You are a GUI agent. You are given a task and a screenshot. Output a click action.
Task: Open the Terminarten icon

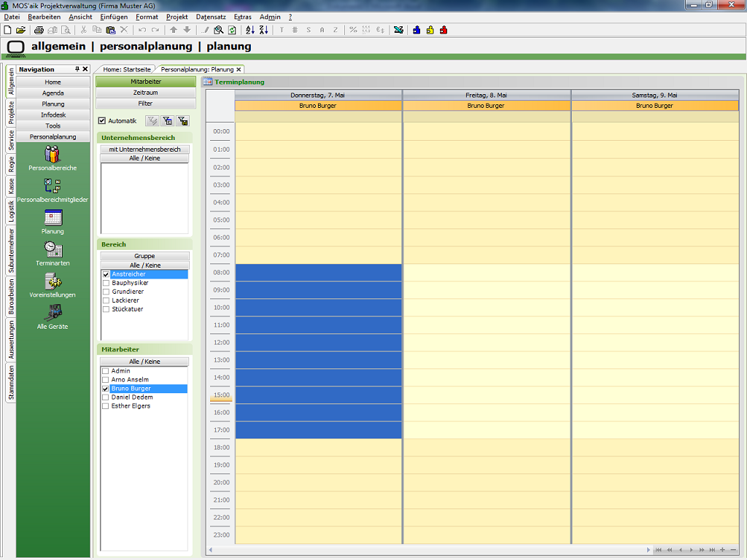[53, 250]
